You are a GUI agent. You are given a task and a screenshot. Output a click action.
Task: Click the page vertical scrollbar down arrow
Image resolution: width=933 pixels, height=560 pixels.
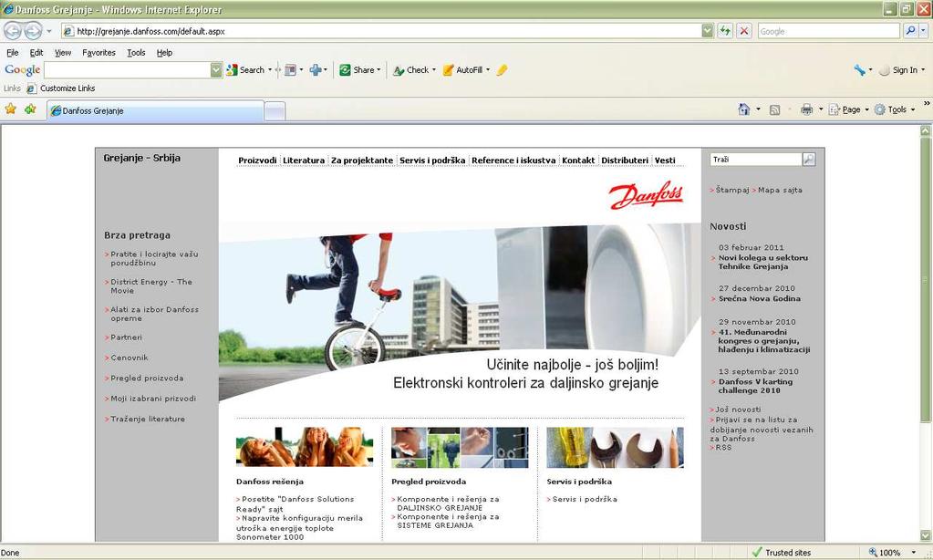(926, 535)
